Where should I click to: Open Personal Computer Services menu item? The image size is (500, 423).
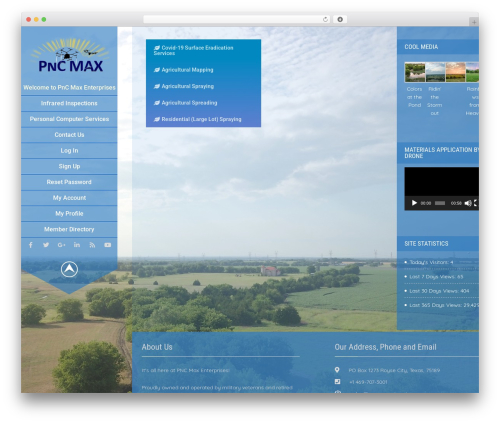(69, 119)
